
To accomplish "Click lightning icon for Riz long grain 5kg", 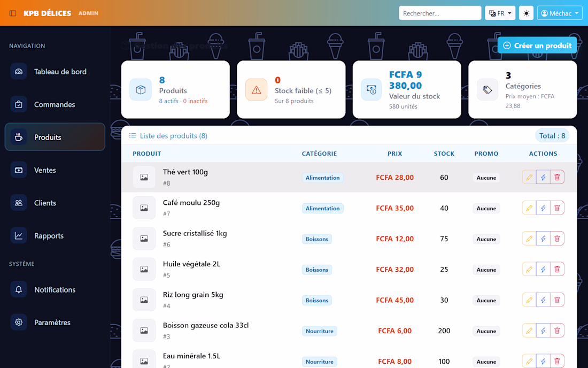I will 543,300.
